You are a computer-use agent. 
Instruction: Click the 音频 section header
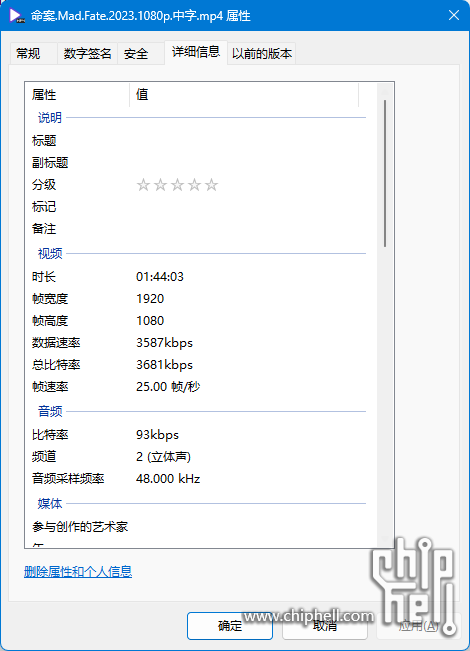click(x=50, y=411)
